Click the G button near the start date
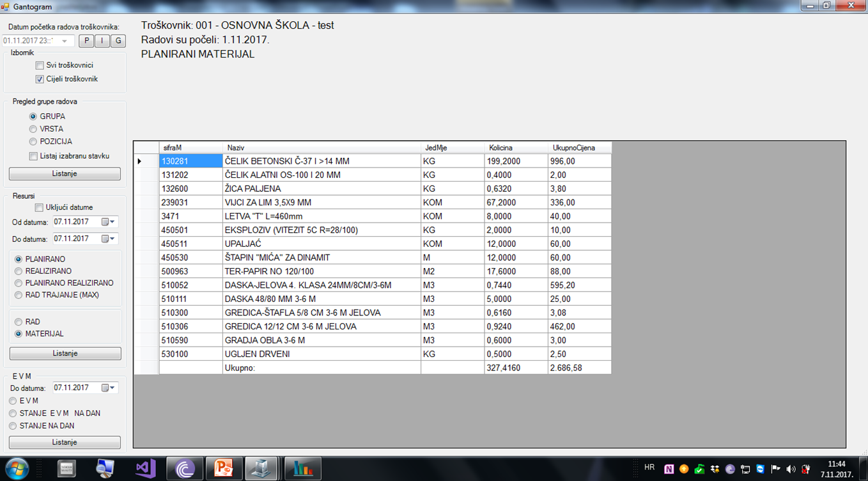Viewport: 868px width, 481px height. pos(118,41)
